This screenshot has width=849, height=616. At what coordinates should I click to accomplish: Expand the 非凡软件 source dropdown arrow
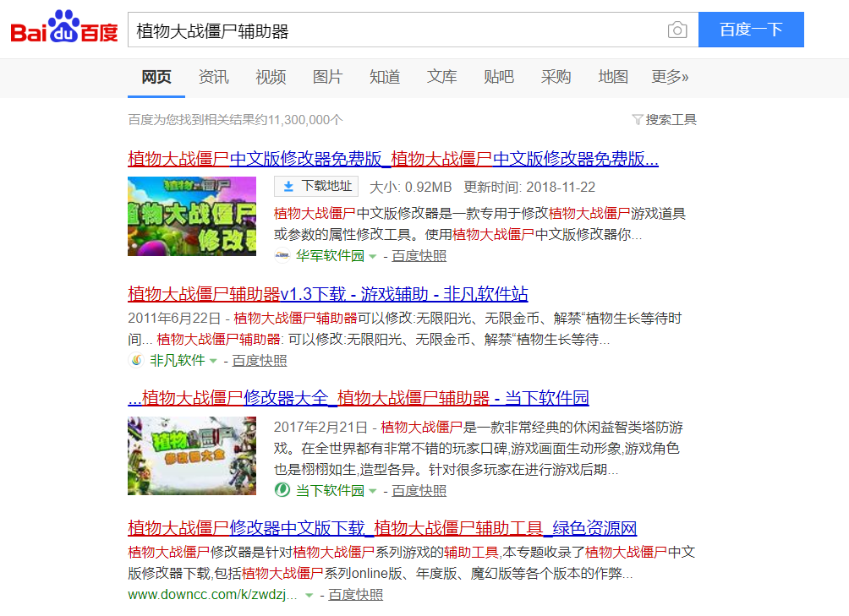(213, 361)
